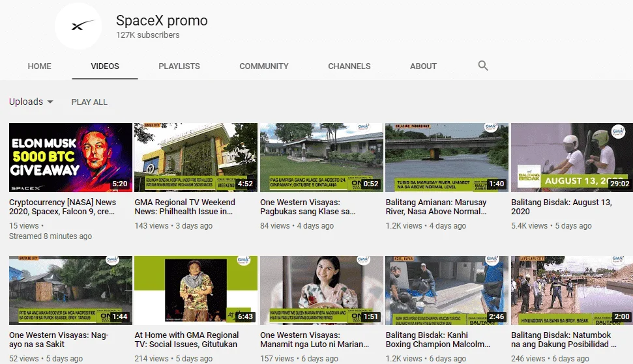Open the Pagbukas sang Klase video thumbnail

click(321, 158)
